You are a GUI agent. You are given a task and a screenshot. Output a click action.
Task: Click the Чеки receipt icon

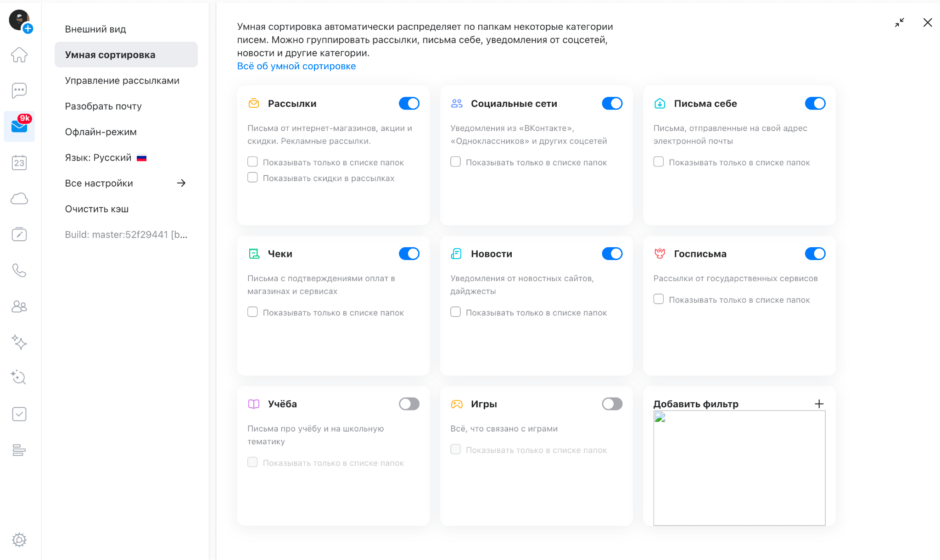click(254, 254)
